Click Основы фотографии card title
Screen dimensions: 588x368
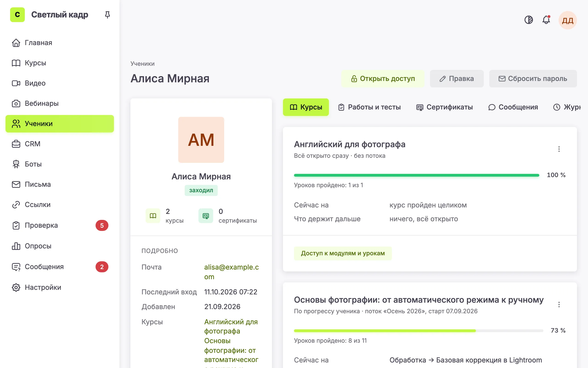tap(419, 300)
